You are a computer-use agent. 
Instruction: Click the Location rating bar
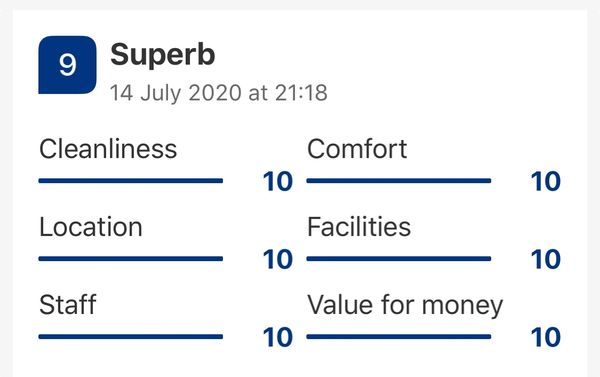pyautogui.click(x=131, y=259)
